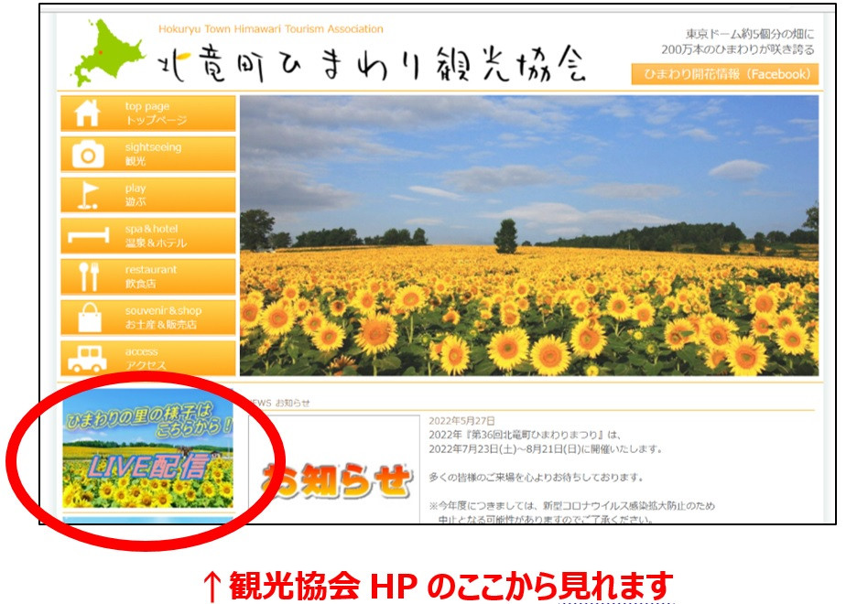Click the house icon for top page
868x604 pixels.
pyautogui.click(x=88, y=113)
